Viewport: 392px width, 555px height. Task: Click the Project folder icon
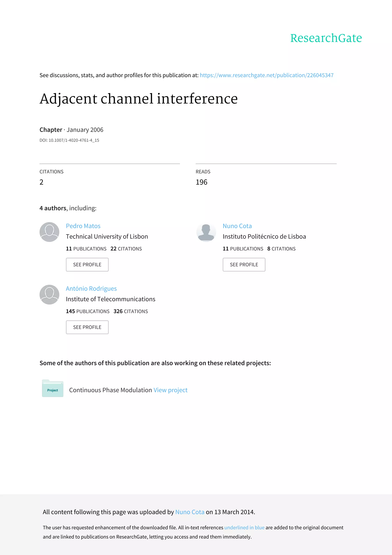(53, 388)
